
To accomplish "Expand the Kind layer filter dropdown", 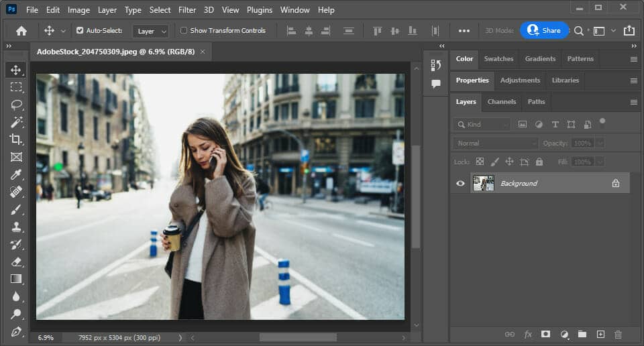I will pos(482,124).
